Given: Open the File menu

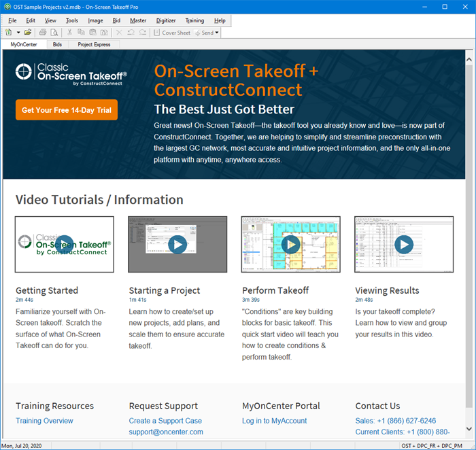Looking at the screenshot, I should (x=12, y=20).
